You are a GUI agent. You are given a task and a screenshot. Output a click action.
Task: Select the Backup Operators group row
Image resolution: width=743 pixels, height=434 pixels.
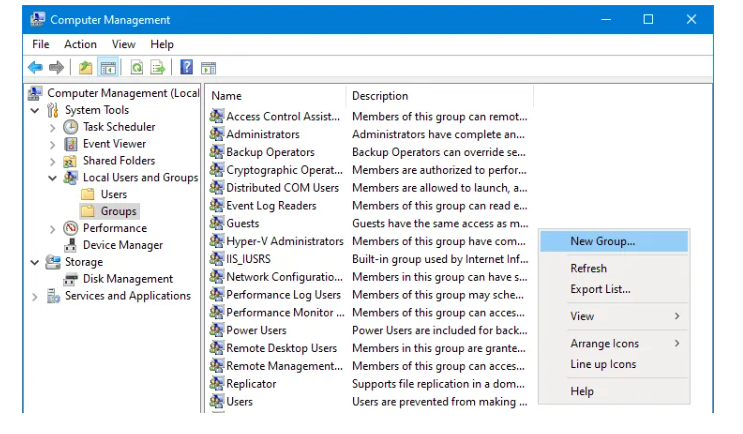(369, 152)
